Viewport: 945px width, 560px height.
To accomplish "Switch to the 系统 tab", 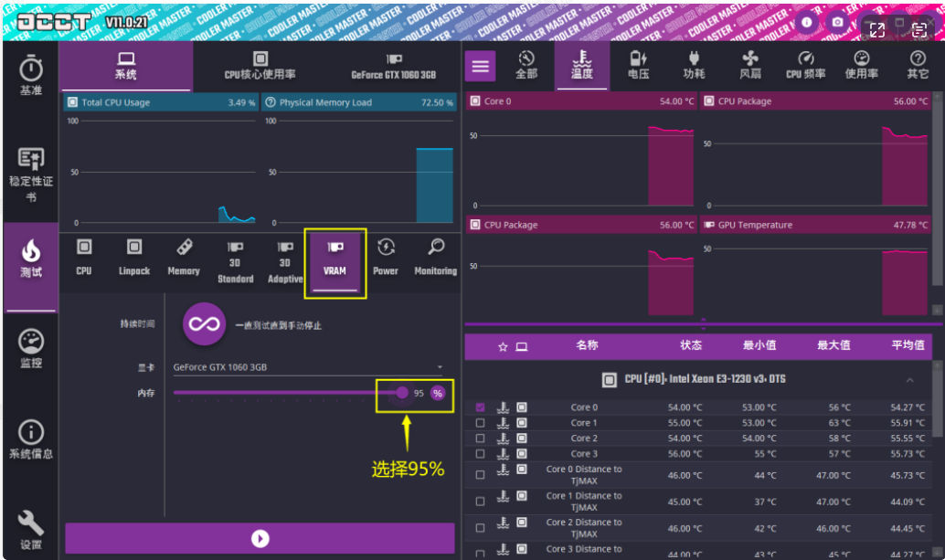I will [126, 67].
